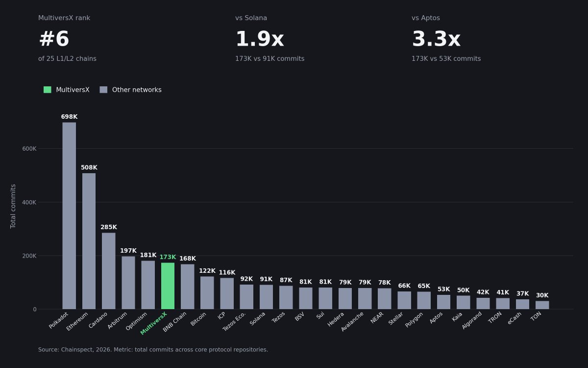Click the 'Polkadot' axis label
The image size is (588, 368).
(x=59, y=320)
